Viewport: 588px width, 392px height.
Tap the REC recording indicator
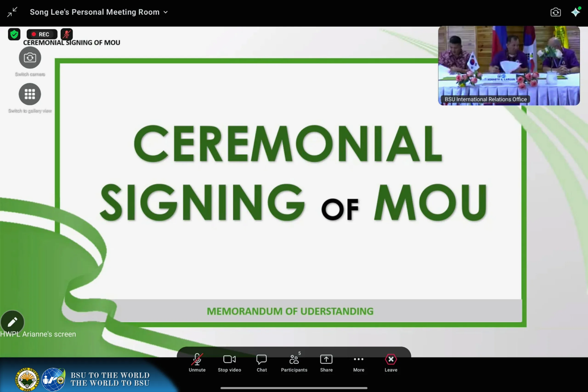(x=42, y=34)
